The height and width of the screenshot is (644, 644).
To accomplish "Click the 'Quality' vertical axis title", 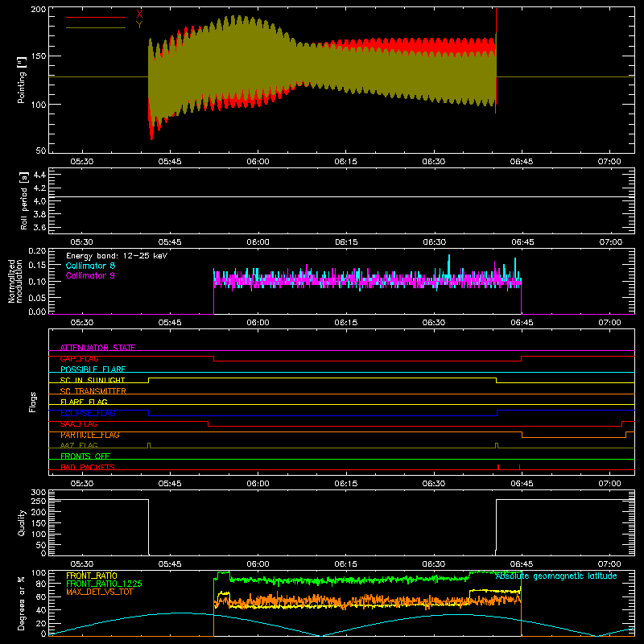I will (x=22, y=522).
